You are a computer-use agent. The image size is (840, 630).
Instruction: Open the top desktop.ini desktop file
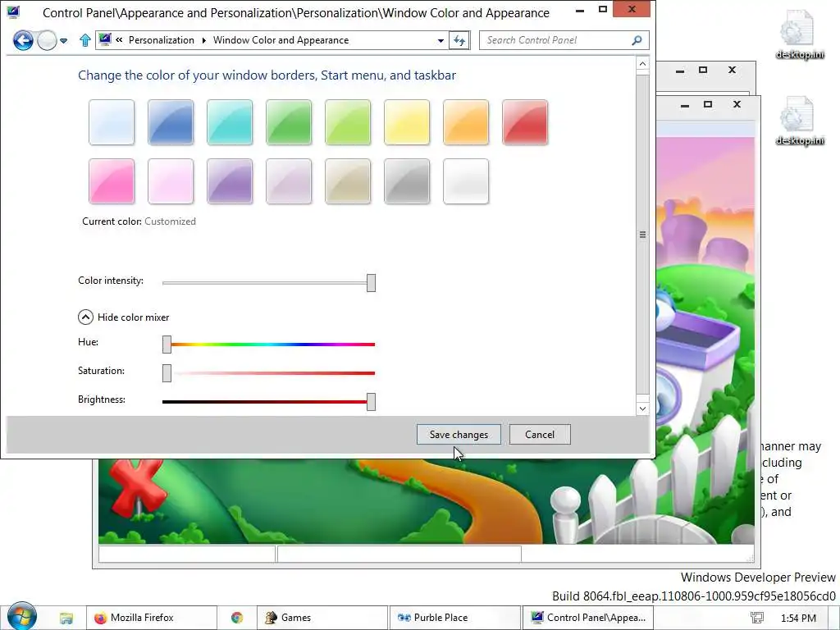(x=799, y=34)
